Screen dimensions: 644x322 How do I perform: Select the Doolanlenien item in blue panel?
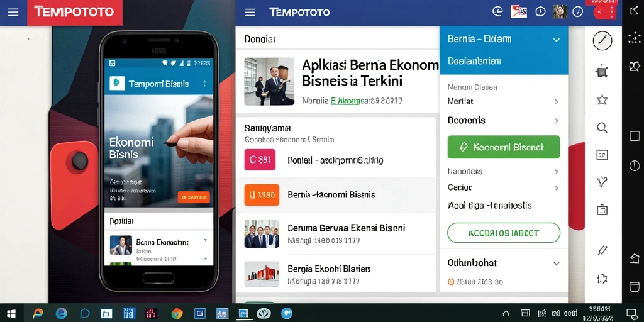[474, 61]
